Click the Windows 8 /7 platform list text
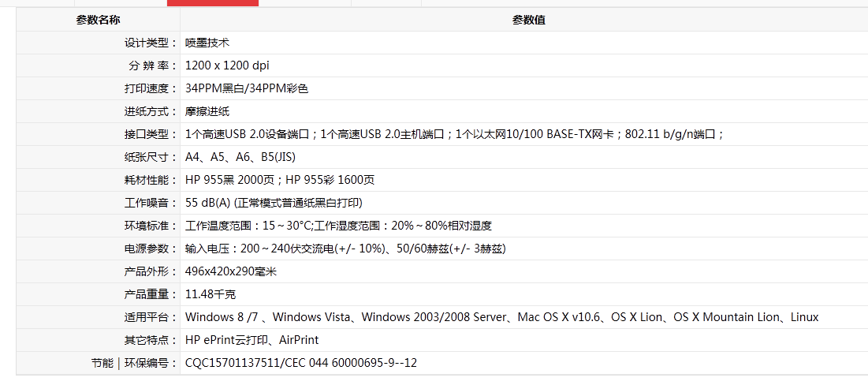This screenshot has width=868, height=385. click(x=501, y=317)
